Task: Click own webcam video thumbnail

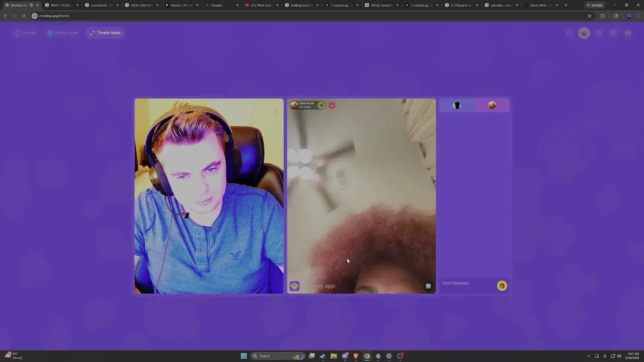Action: click(209, 196)
